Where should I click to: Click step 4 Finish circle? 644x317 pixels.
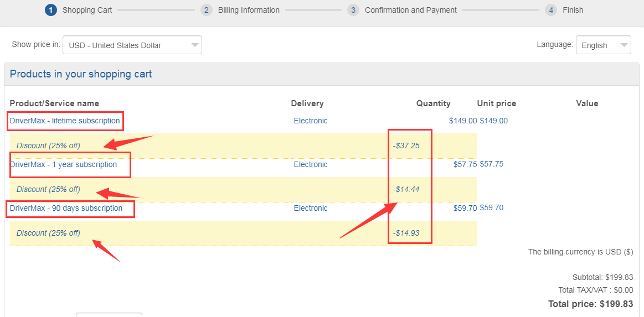[x=551, y=11]
